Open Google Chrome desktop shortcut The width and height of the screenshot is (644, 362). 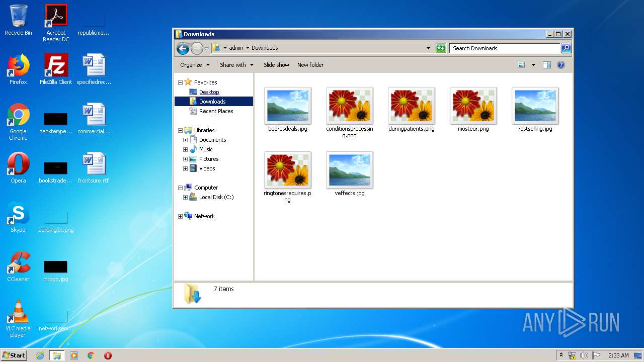(x=18, y=122)
